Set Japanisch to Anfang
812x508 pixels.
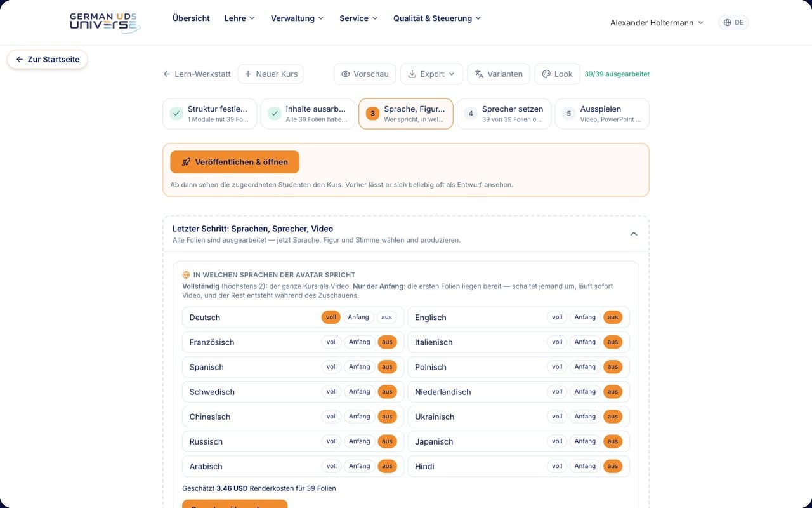coord(584,441)
